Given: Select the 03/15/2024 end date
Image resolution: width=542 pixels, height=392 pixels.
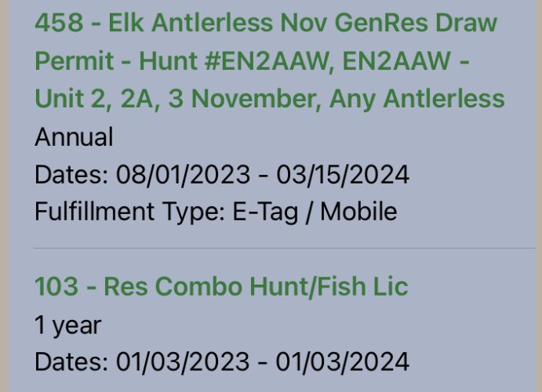Looking at the screenshot, I should (x=343, y=174).
